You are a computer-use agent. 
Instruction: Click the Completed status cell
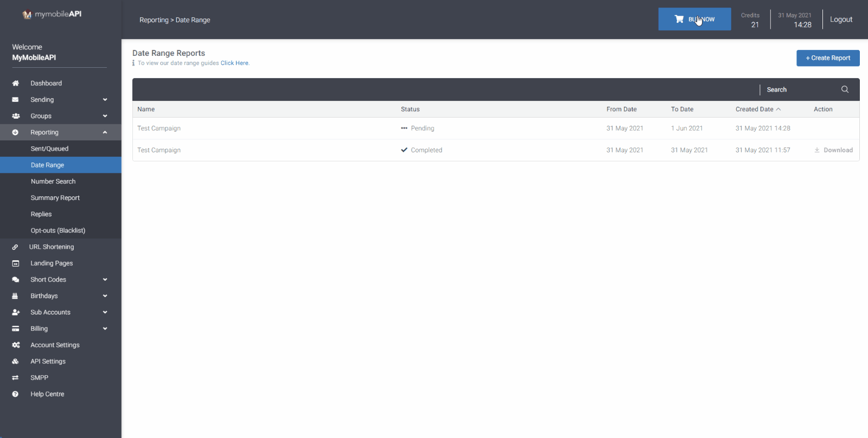(422, 150)
